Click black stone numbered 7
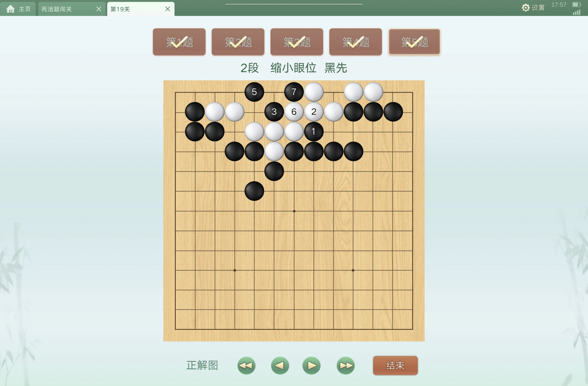588x386 pixels. [294, 92]
